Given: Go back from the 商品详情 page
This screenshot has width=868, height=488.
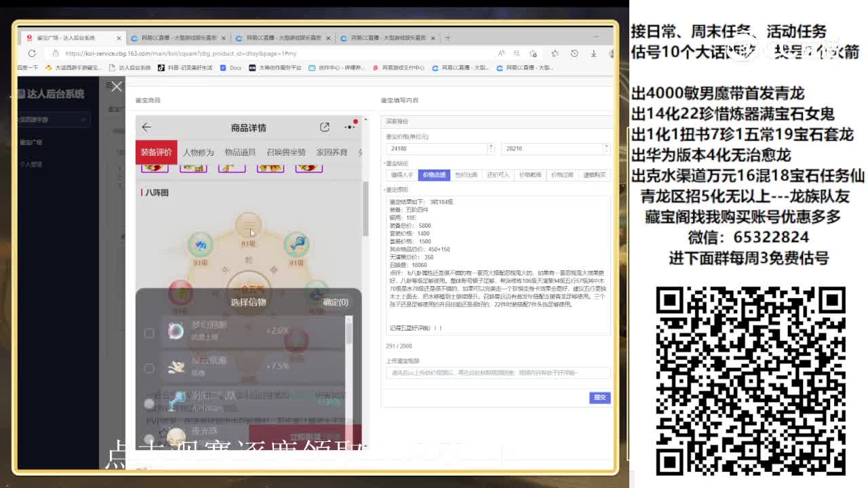Looking at the screenshot, I should coord(146,127).
